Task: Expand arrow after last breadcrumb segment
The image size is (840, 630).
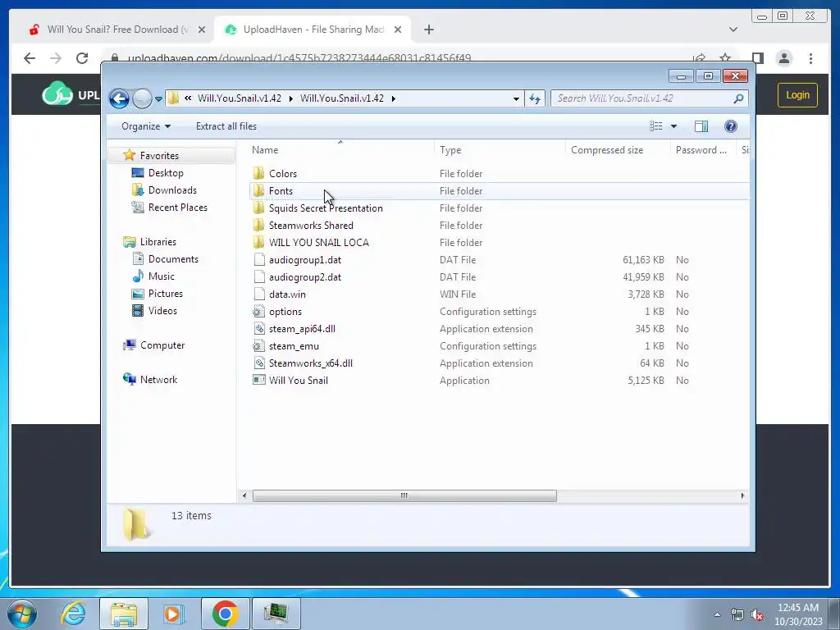Action: pyautogui.click(x=394, y=98)
